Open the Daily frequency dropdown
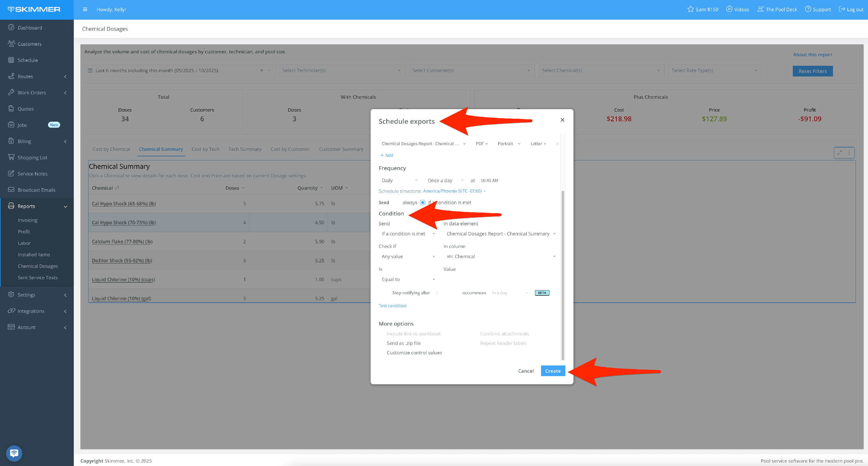The height and width of the screenshot is (466, 868). (399, 180)
